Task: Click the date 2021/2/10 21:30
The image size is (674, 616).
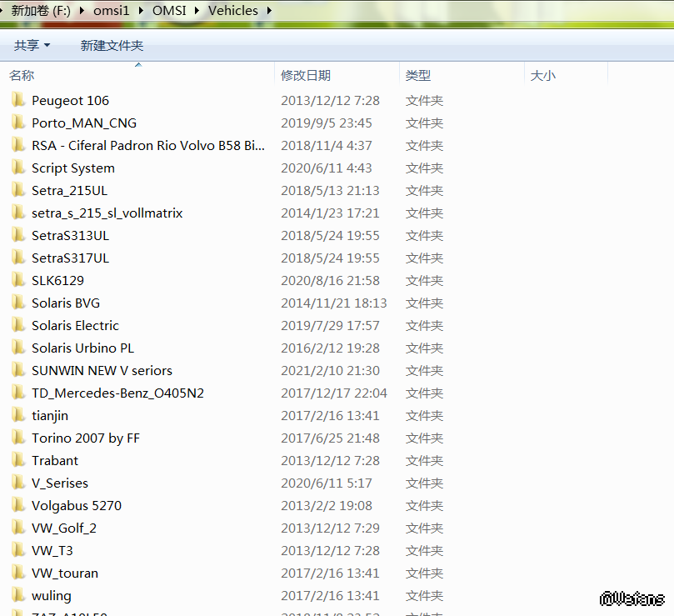Action: pyautogui.click(x=330, y=370)
